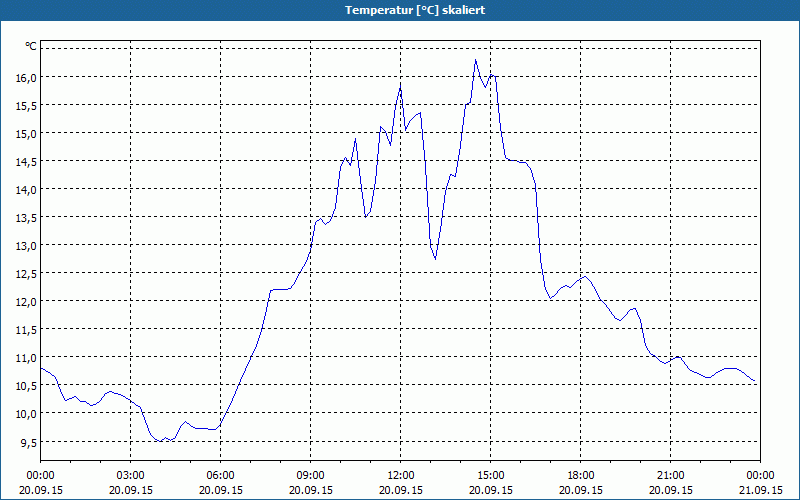This screenshot has width=800, height=500.
Task: Select the 13,5 y-axis label
Action: (26, 218)
